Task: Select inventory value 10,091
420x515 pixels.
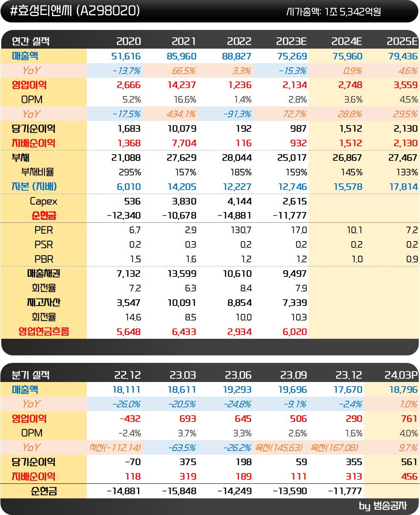Action: coord(182,303)
